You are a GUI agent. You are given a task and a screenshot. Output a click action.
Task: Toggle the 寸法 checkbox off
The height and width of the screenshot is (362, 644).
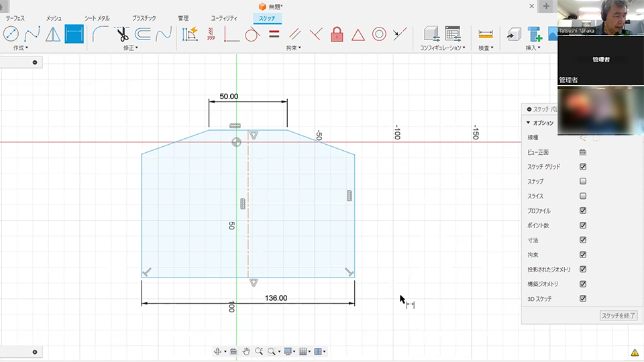[583, 240]
